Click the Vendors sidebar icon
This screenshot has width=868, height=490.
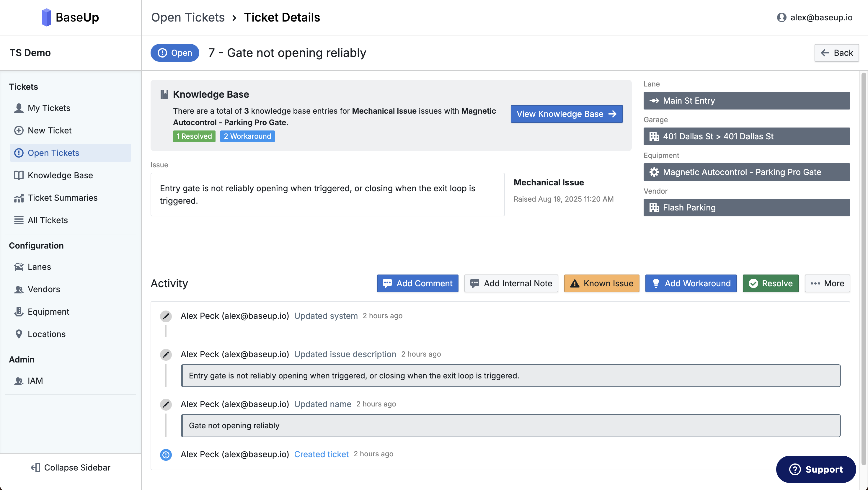(19, 289)
